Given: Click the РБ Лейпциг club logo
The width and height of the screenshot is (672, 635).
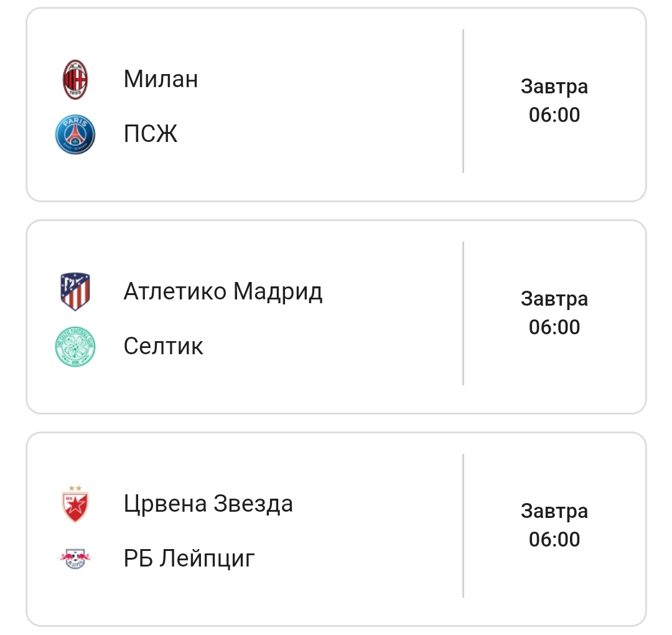Looking at the screenshot, I should coord(75,558).
